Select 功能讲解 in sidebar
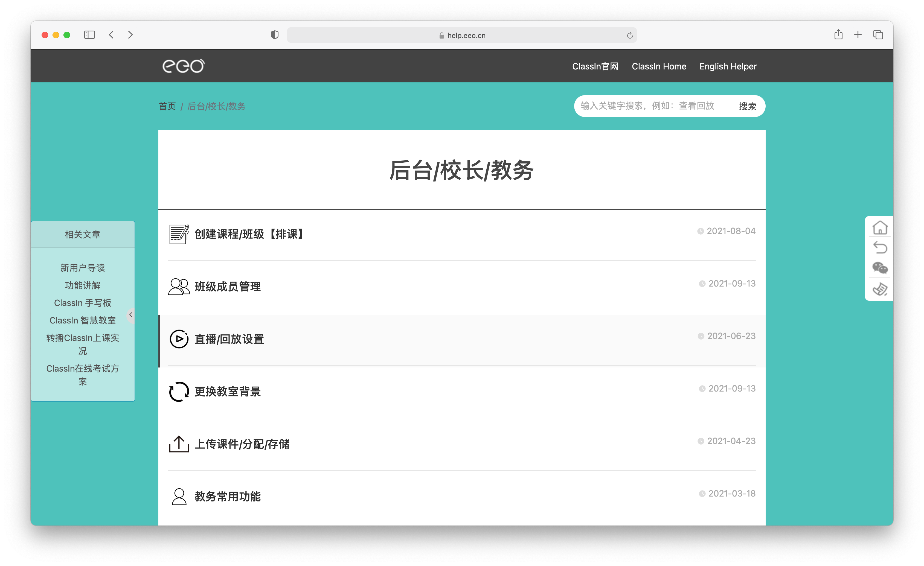The height and width of the screenshot is (566, 924). [83, 285]
